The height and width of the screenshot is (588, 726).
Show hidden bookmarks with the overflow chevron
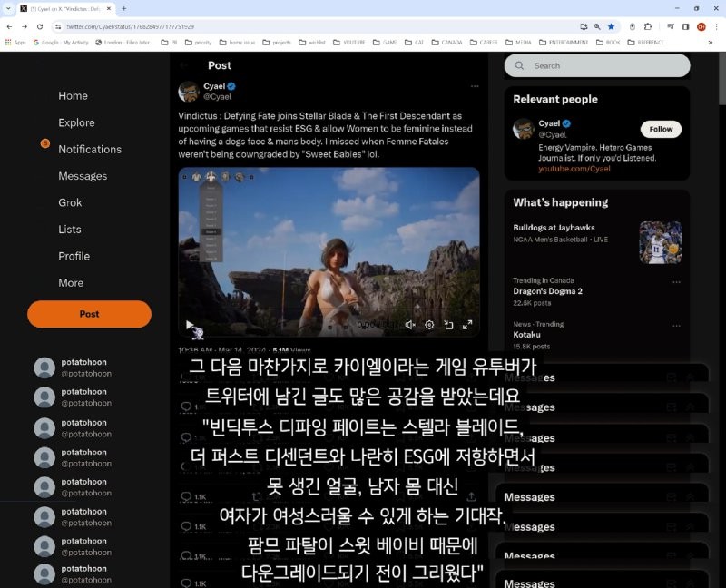point(711,42)
